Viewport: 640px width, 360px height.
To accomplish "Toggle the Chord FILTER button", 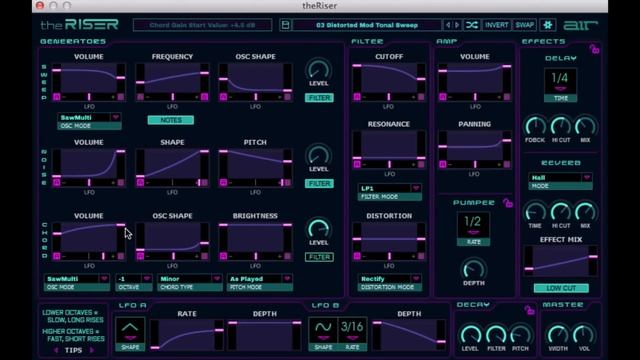I will [x=319, y=257].
